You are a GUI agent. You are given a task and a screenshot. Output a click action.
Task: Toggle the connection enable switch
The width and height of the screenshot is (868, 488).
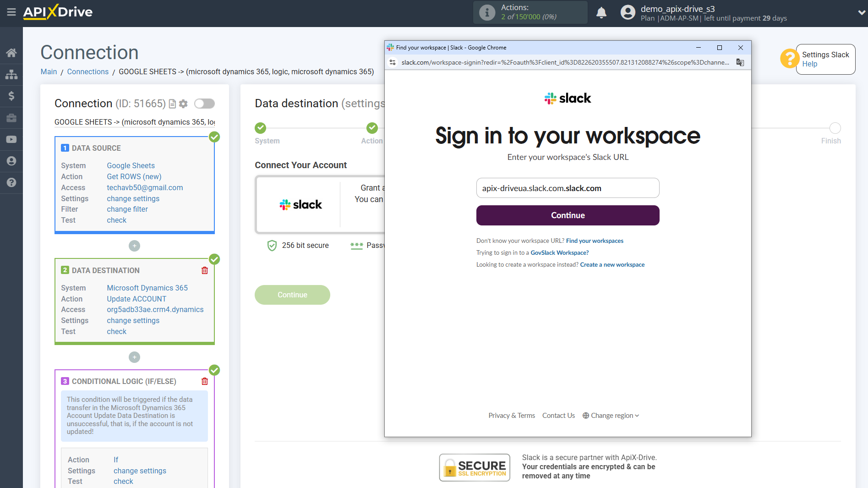pyautogui.click(x=204, y=104)
